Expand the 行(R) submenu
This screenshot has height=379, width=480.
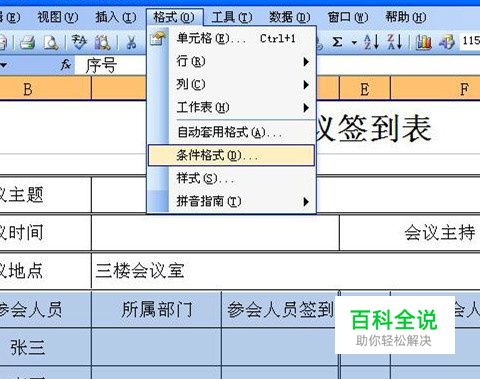pyautogui.click(x=231, y=61)
